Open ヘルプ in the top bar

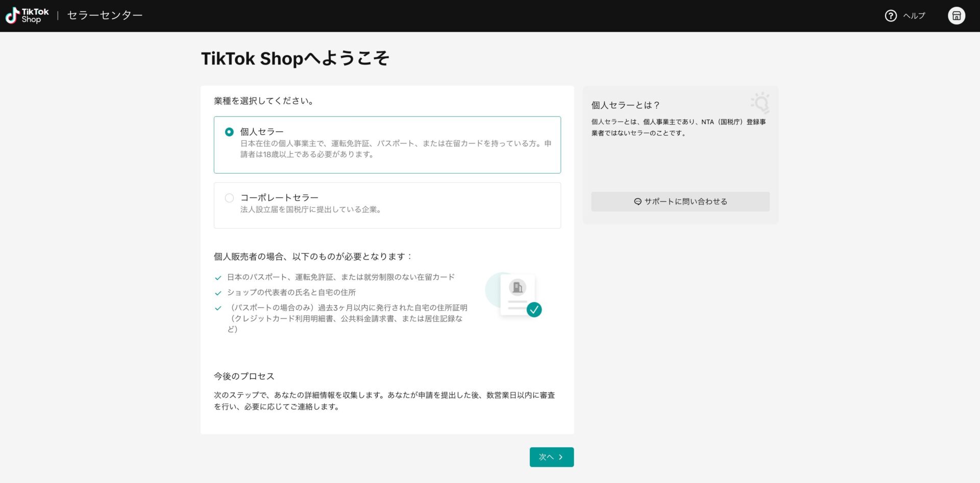(x=913, y=15)
